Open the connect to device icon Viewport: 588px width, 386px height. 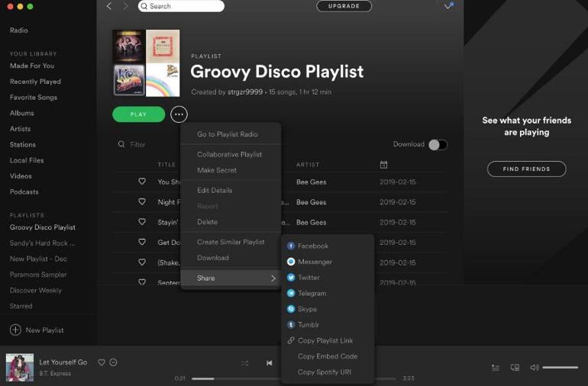pos(515,367)
